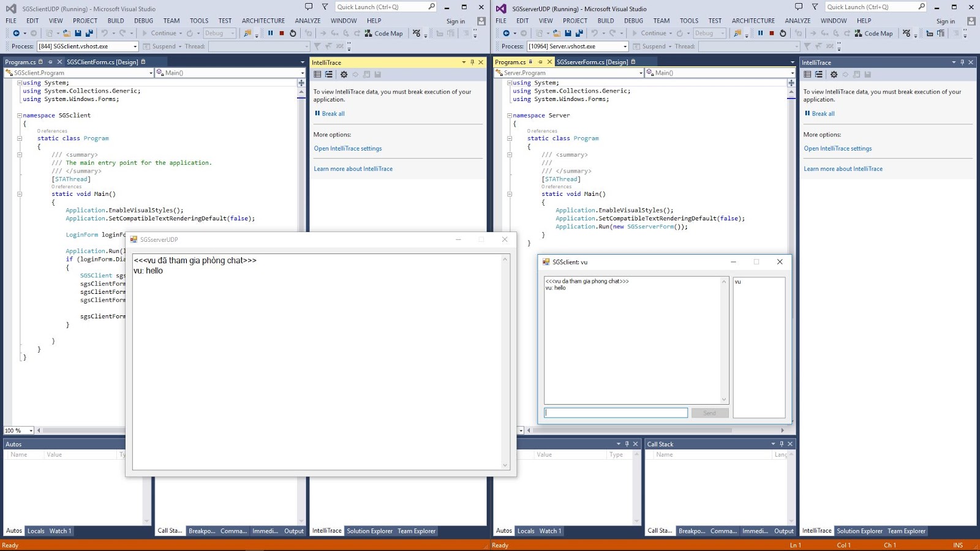
Task: Click feedback speech bubble in SGSclientUDP title bar
Action: coord(309,7)
